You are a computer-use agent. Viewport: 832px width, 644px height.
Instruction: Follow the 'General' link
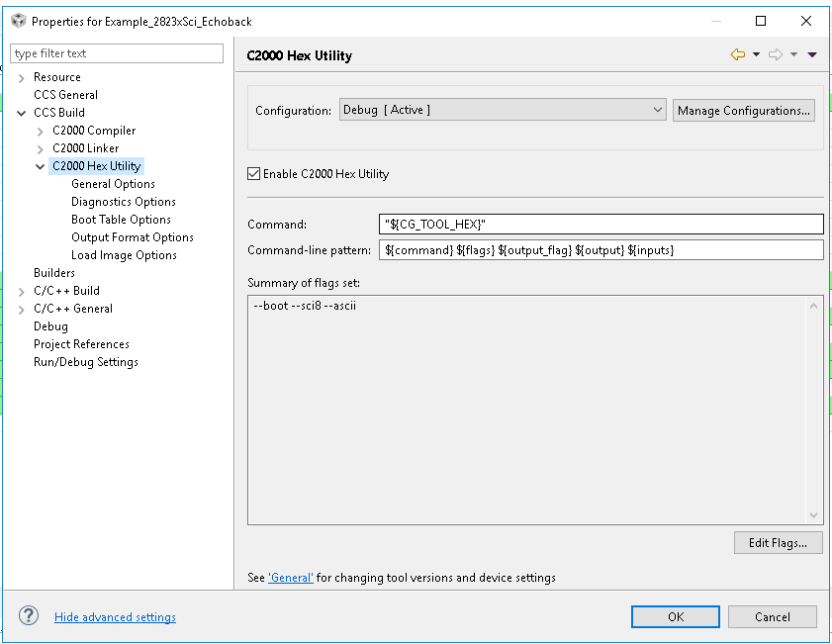point(291,577)
